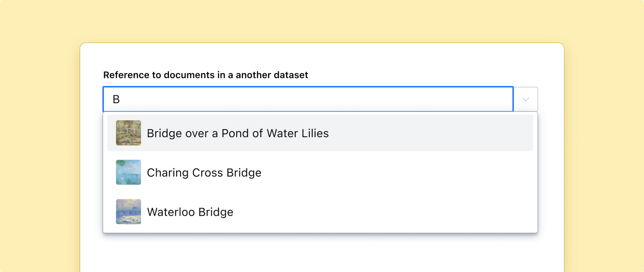Choose Charing Cross Bridge from the suggestions
This screenshot has width=644, height=272.
click(204, 172)
